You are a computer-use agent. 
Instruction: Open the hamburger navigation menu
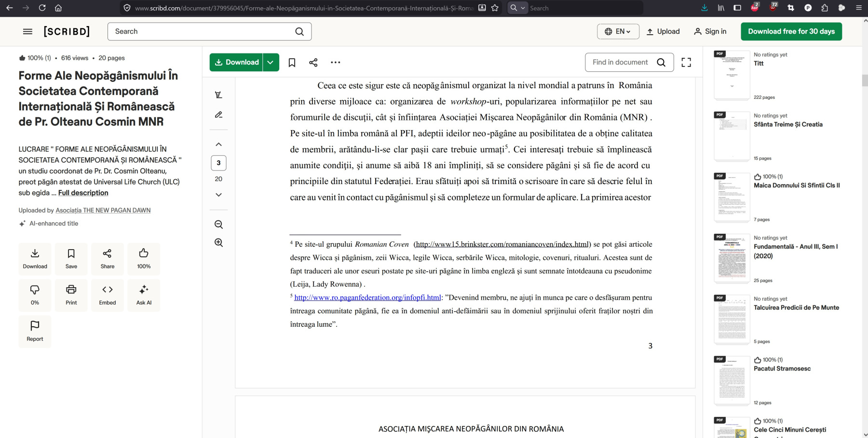coord(27,31)
